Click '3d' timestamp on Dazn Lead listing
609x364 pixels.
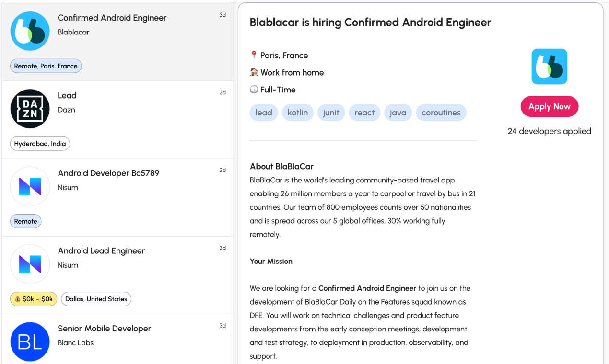(x=223, y=92)
